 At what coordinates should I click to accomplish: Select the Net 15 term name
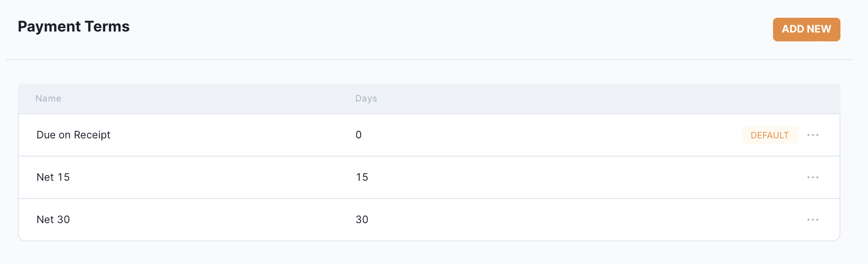coord(53,177)
